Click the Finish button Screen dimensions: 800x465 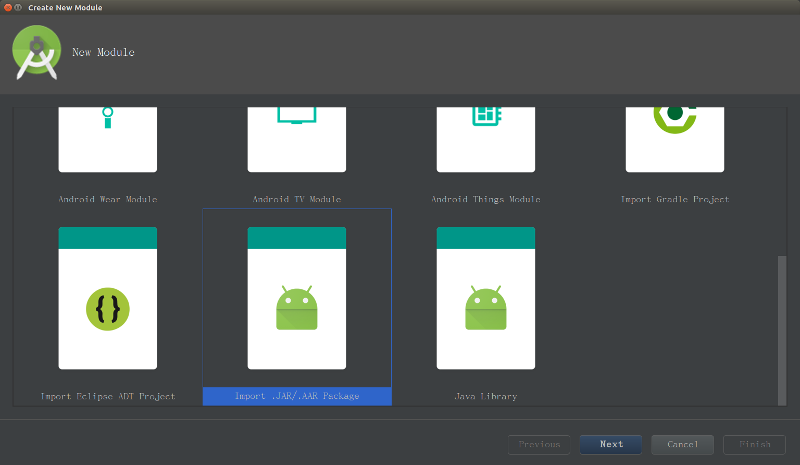(x=755, y=445)
